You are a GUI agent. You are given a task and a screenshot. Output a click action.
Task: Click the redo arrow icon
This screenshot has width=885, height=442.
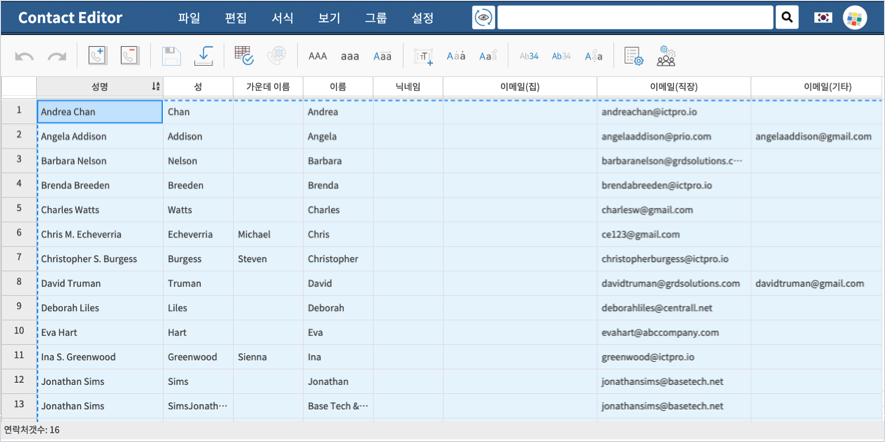click(x=56, y=56)
